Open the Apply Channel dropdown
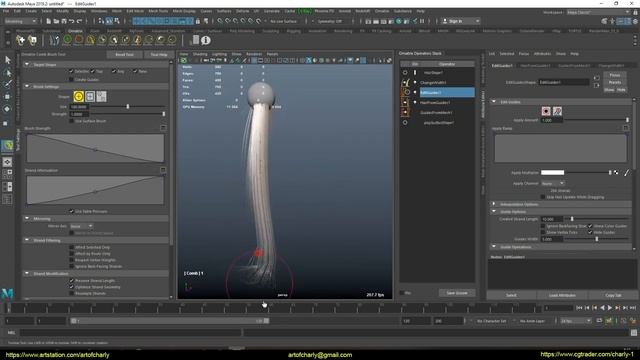640x360 pixels. click(x=553, y=183)
